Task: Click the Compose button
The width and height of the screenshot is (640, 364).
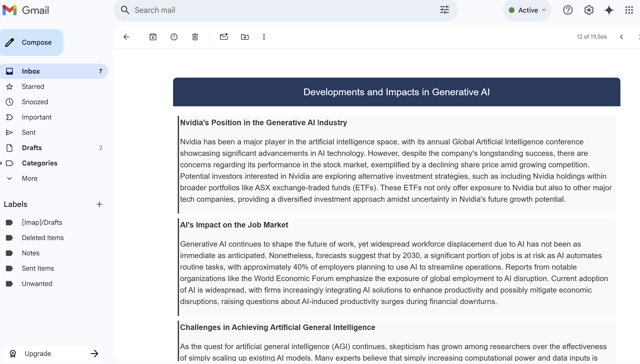Action: pos(32,43)
